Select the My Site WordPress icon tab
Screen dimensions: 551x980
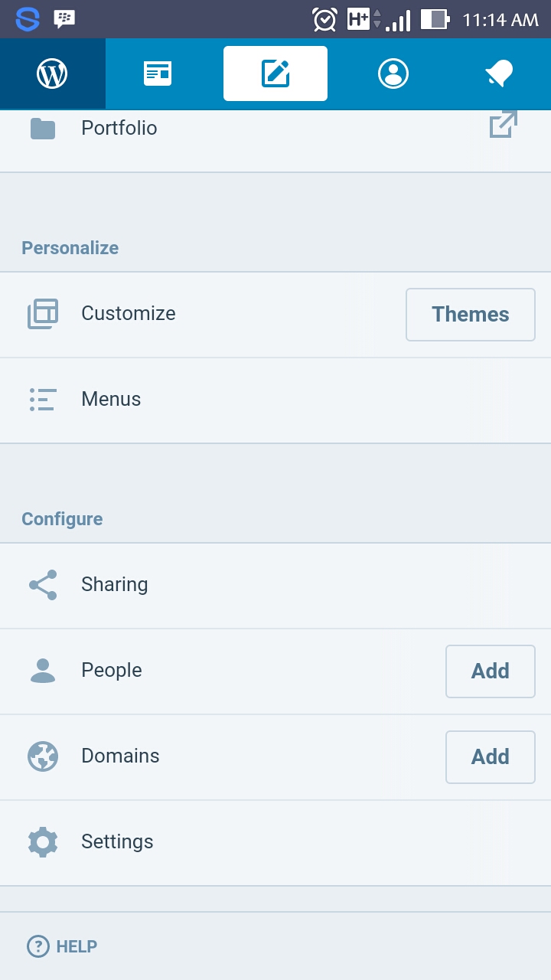tap(51, 73)
